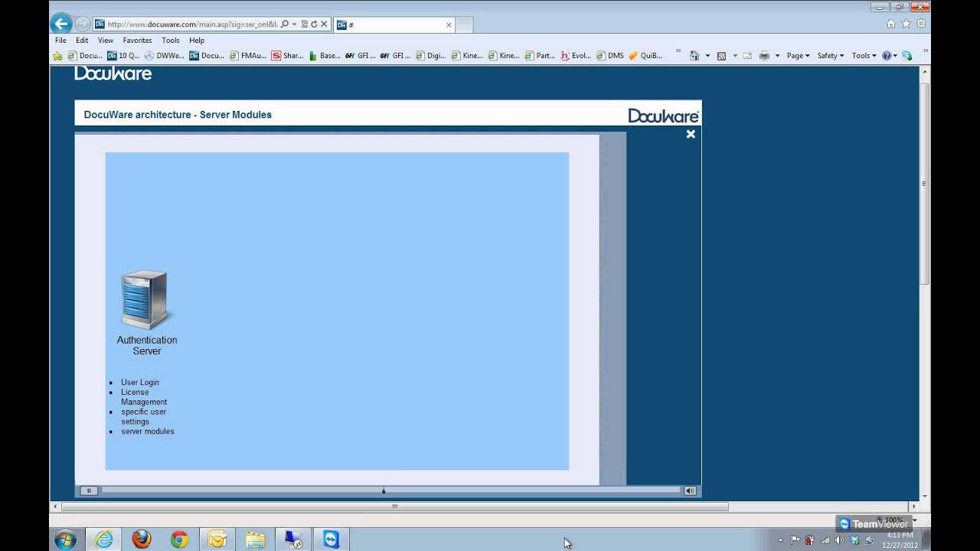Click the browser Forward arrow
This screenshot has height=551, width=980.
click(82, 24)
